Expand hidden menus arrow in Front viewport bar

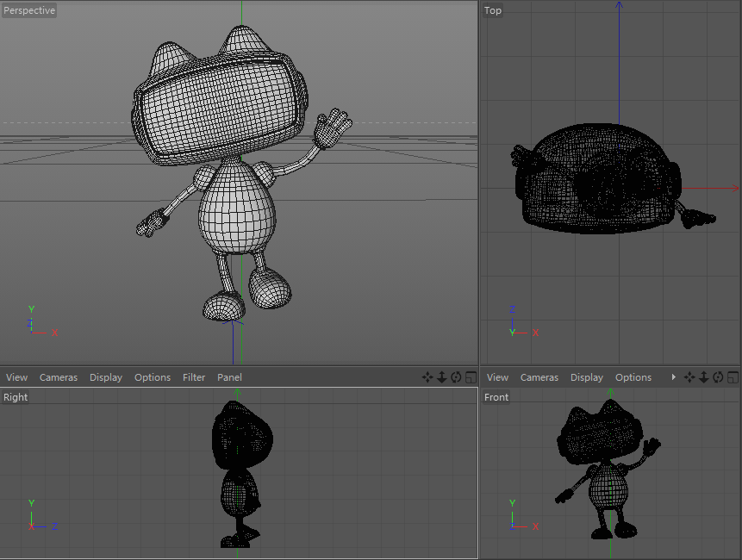coord(673,377)
